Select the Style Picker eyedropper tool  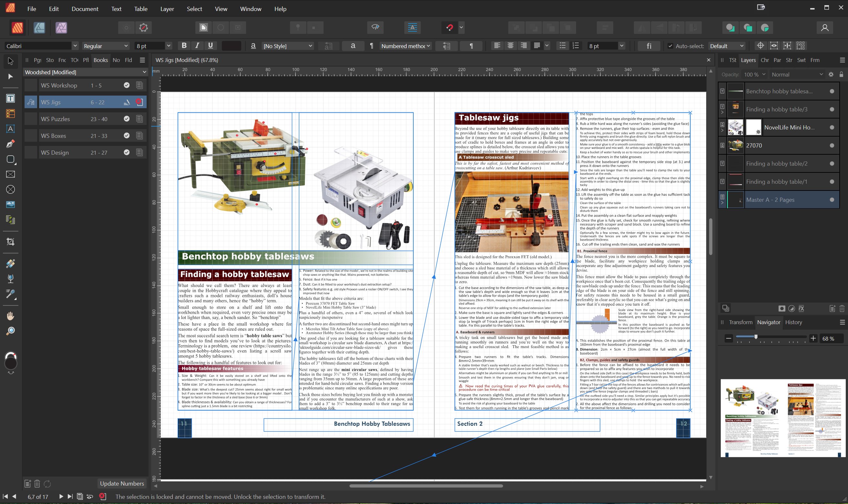11,294
